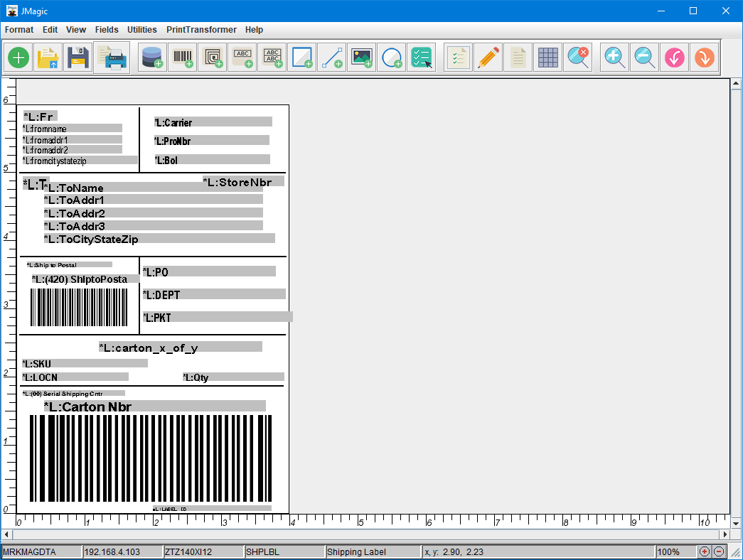
Task: Select the *L:ProNbr field
Action: click(x=212, y=141)
